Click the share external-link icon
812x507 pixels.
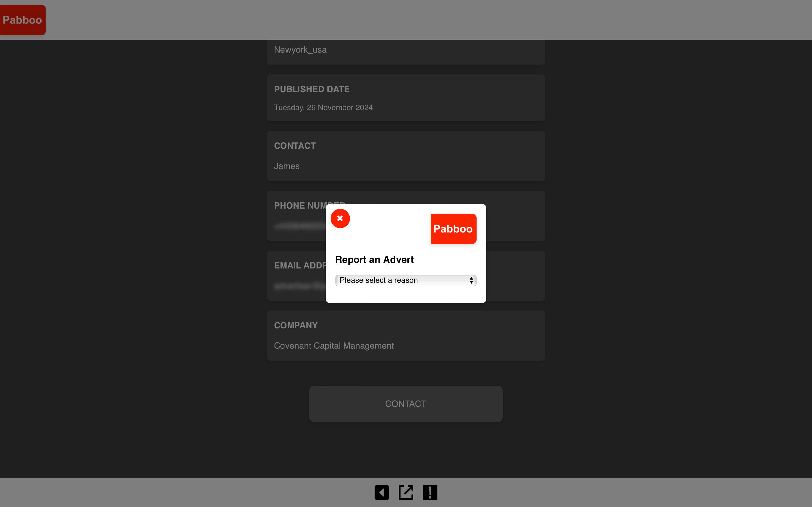click(x=406, y=492)
